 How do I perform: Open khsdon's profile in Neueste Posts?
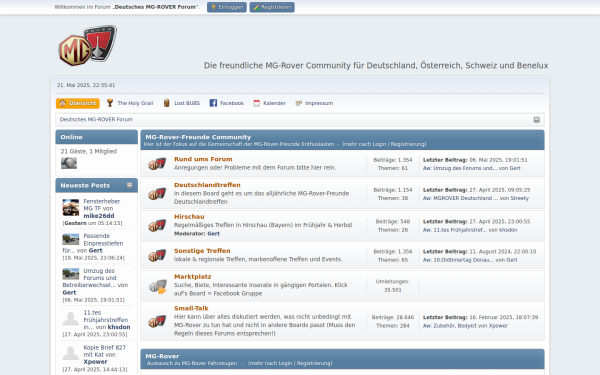(119, 327)
